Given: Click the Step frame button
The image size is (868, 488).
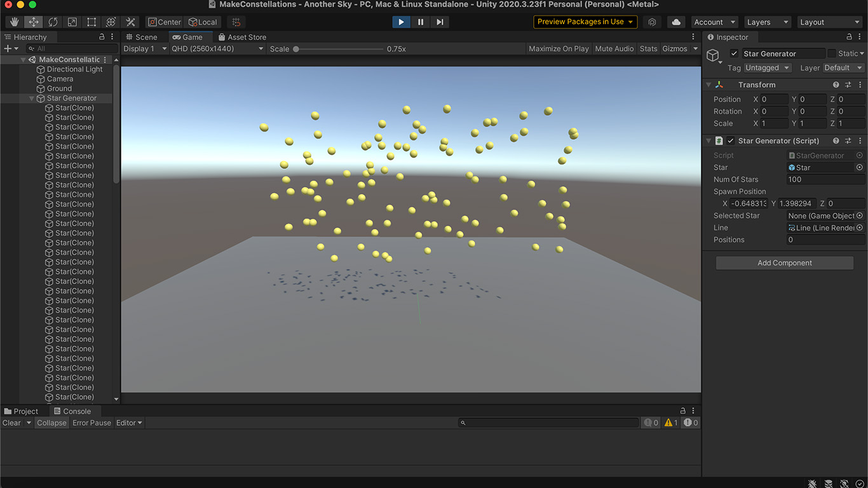Looking at the screenshot, I should coord(439,22).
